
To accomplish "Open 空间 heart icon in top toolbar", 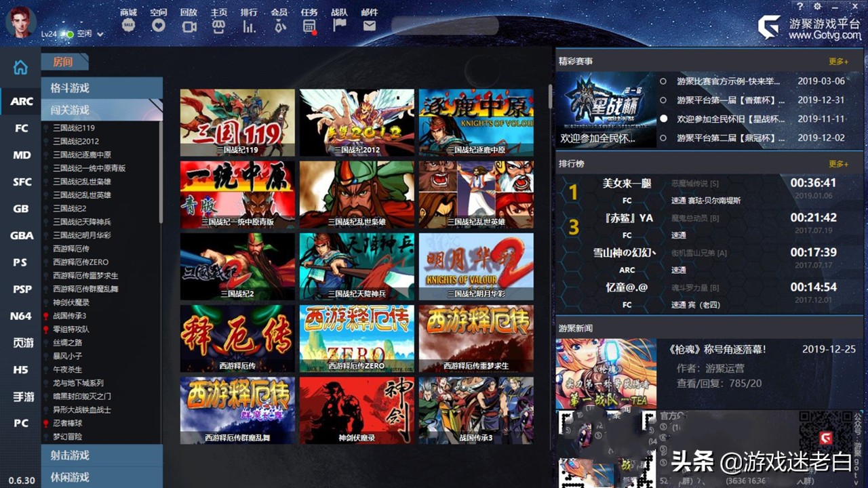I will point(158,26).
